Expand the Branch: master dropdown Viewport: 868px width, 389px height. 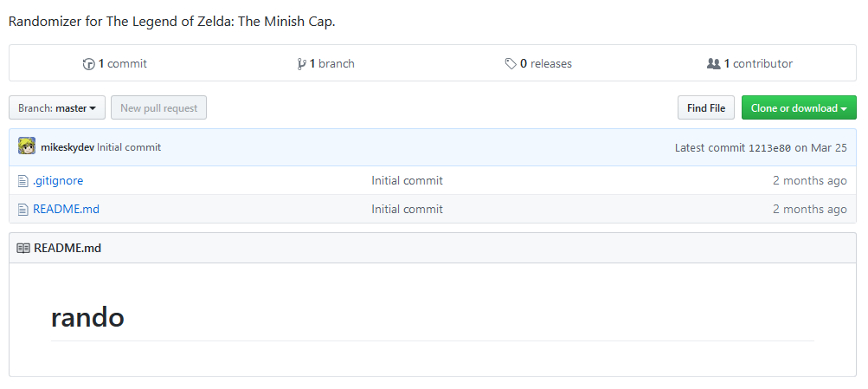coord(57,107)
